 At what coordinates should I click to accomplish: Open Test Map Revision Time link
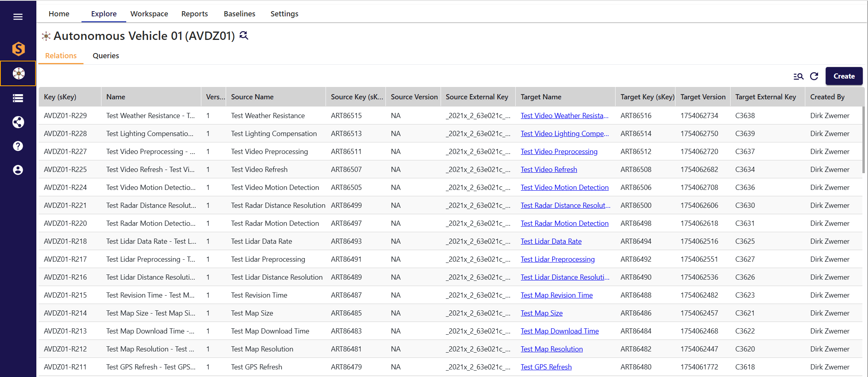click(557, 295)
